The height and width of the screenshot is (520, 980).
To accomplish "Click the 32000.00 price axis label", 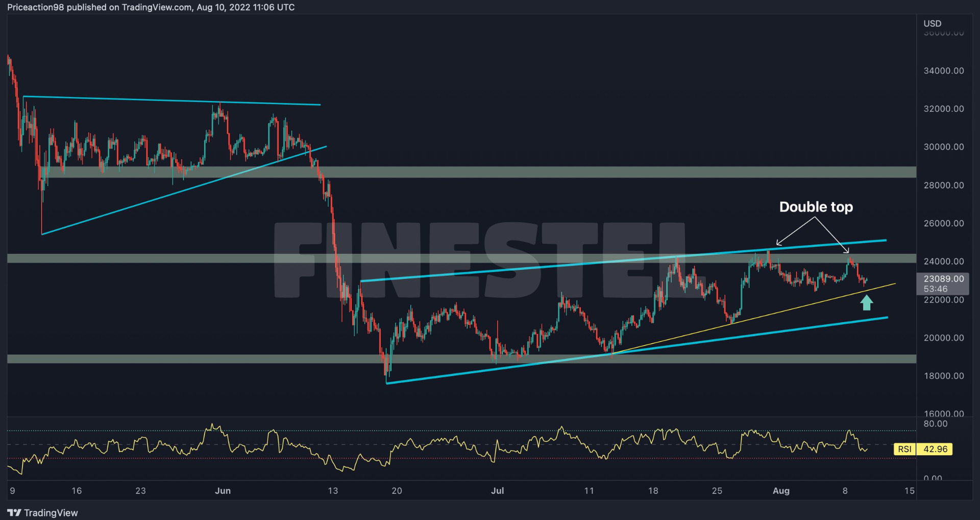I will [944, 109].
